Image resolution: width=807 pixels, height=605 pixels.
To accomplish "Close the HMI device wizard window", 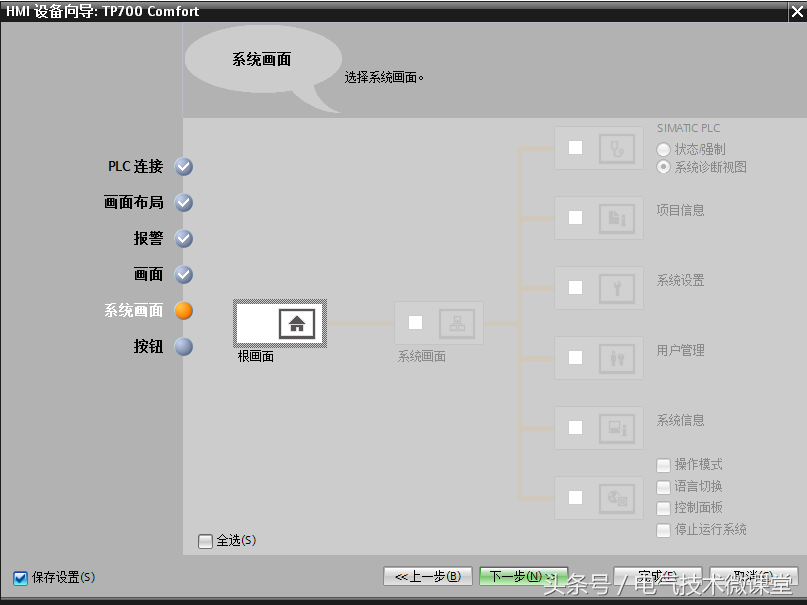I will [x=797, y=11].
